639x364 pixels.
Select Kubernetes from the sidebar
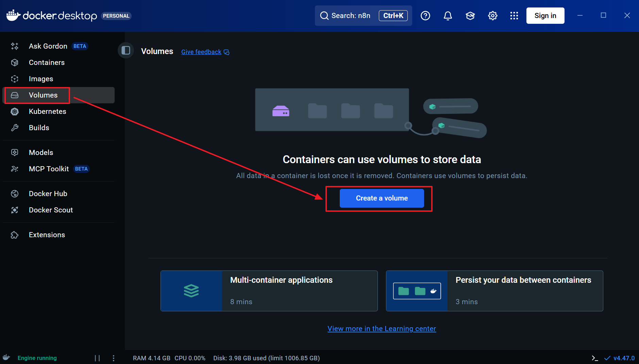pos(47,111)
